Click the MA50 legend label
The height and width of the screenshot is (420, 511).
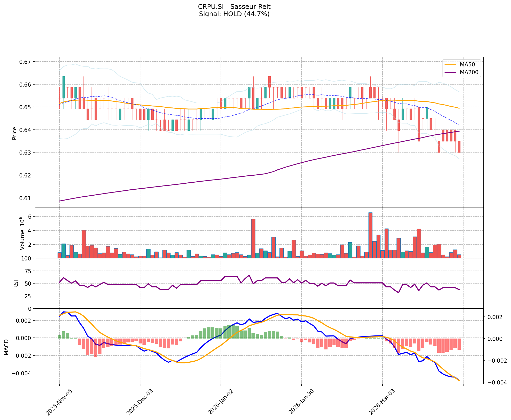click(x=467, y=65)
